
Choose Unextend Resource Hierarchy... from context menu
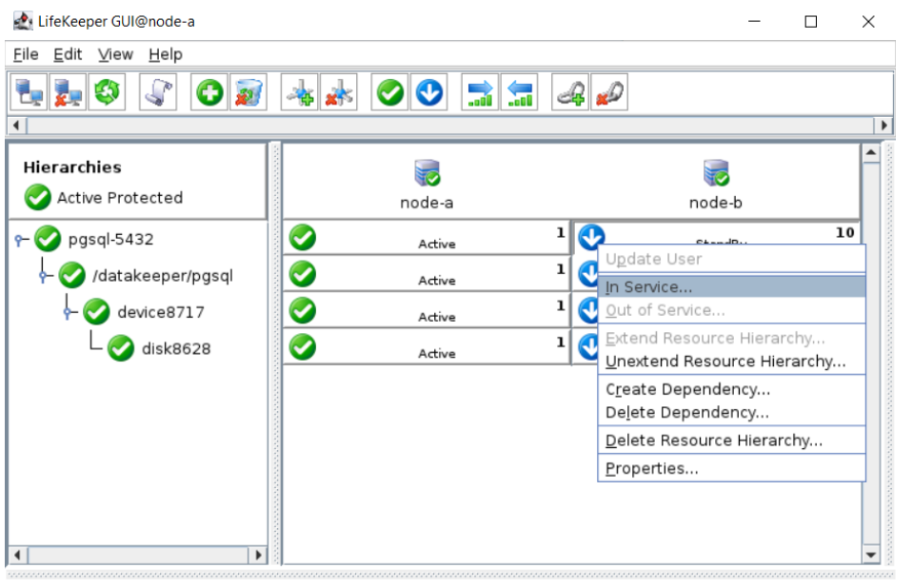(x=731, y=361)
